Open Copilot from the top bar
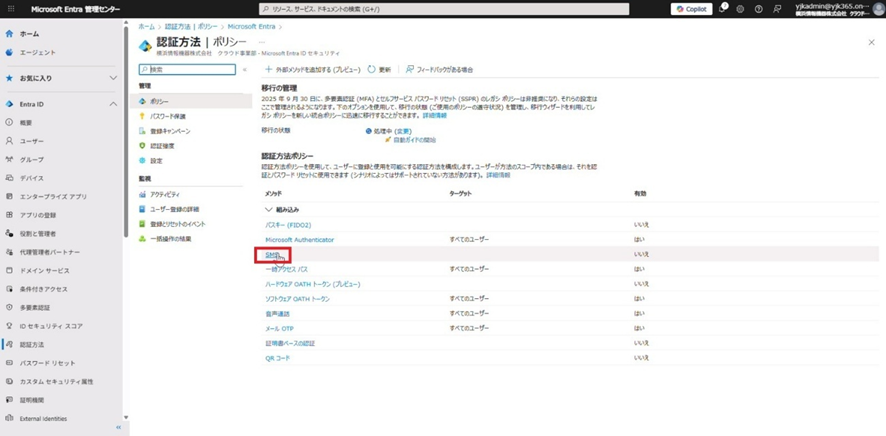 click(x=691, y=9)
